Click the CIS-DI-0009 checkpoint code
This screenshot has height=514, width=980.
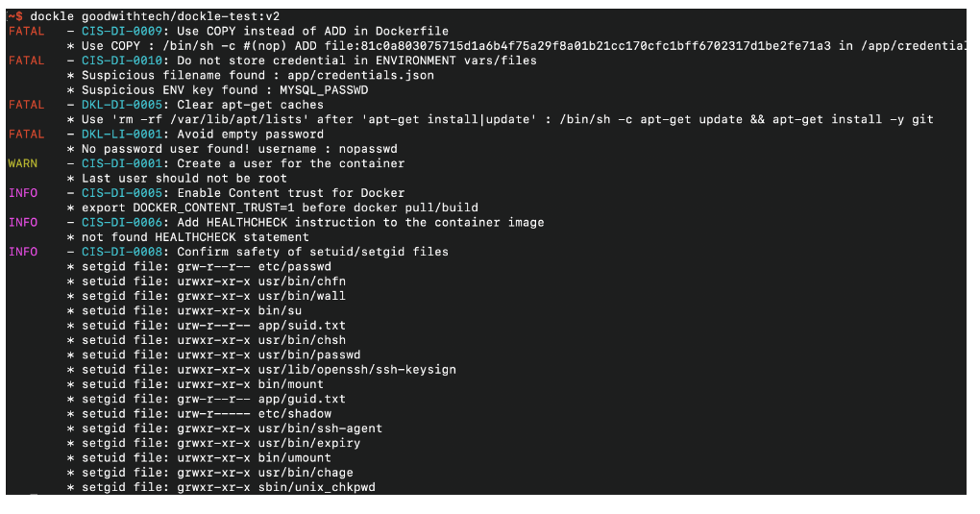click(x=121, y=32)
